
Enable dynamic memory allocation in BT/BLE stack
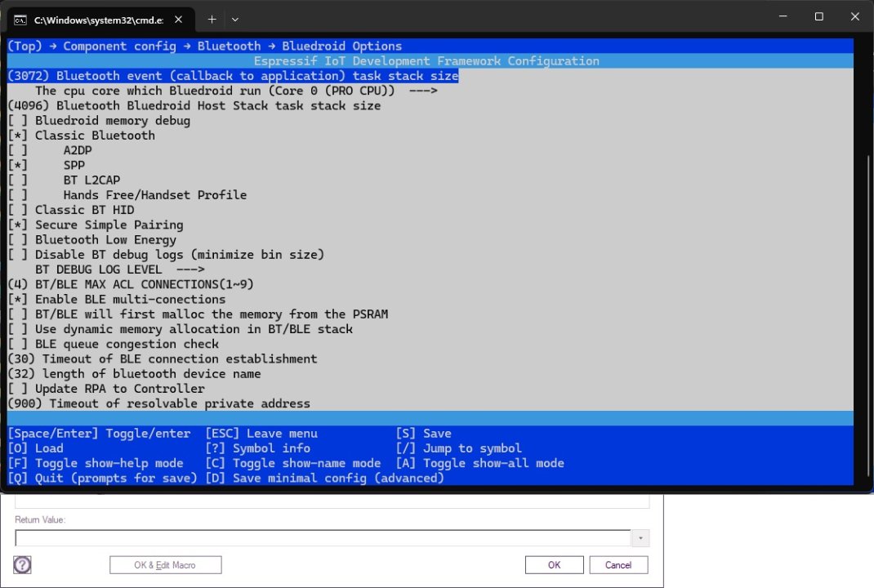point(180,329)
